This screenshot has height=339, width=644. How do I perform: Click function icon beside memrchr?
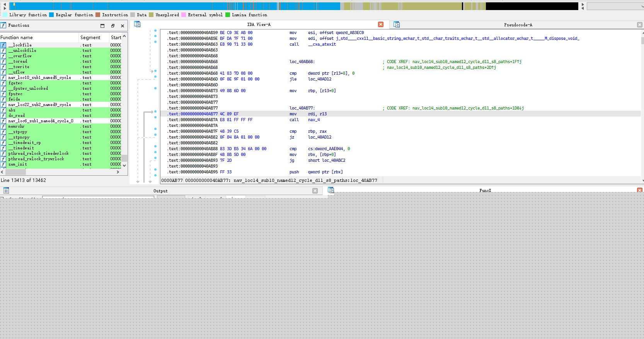pyautogui.click(x=3, y=126)
